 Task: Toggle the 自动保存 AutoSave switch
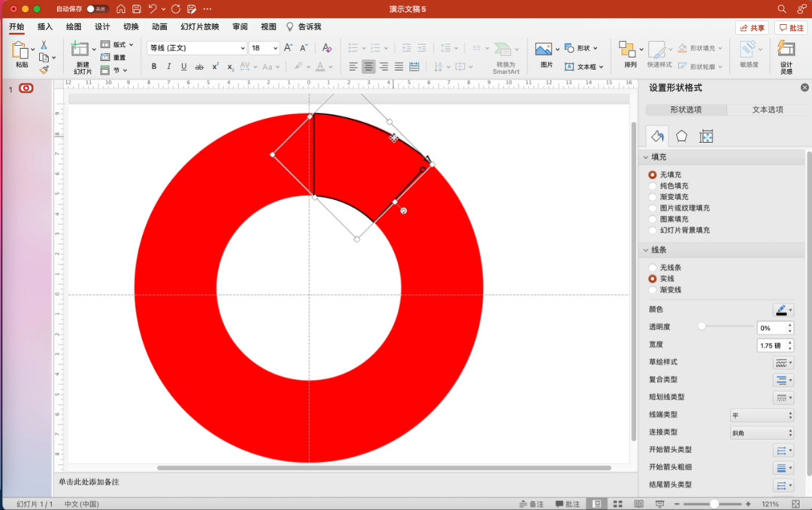[x=97, y=9]
